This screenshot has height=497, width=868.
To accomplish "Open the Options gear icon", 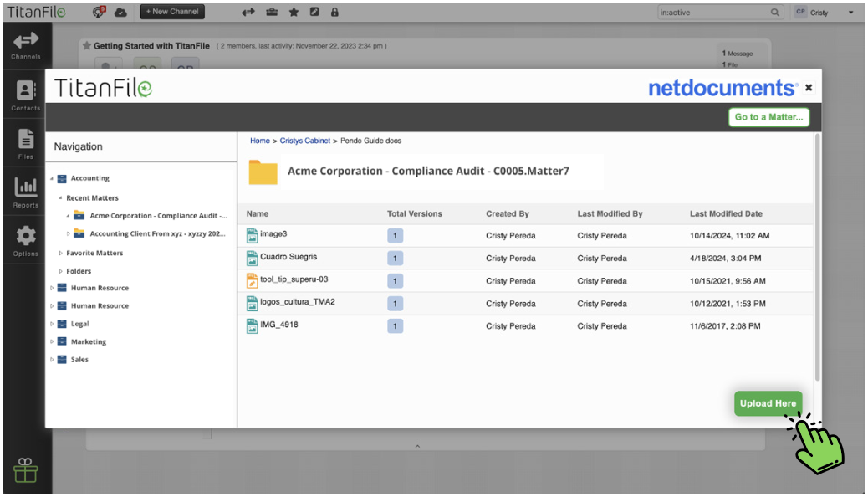I will point(25,241).
